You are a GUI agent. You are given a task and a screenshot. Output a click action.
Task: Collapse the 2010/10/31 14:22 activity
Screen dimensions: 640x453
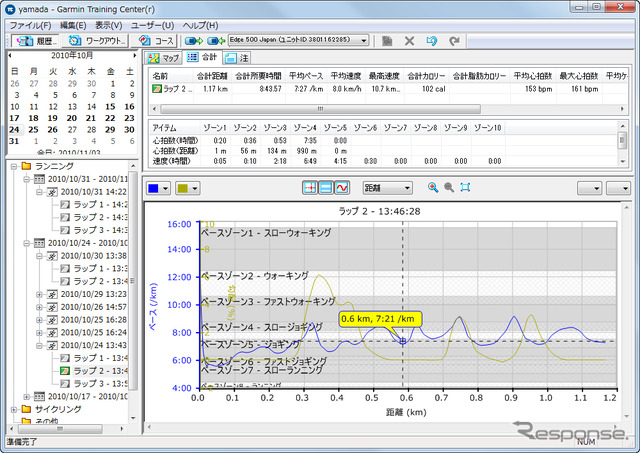pos(39,192)
